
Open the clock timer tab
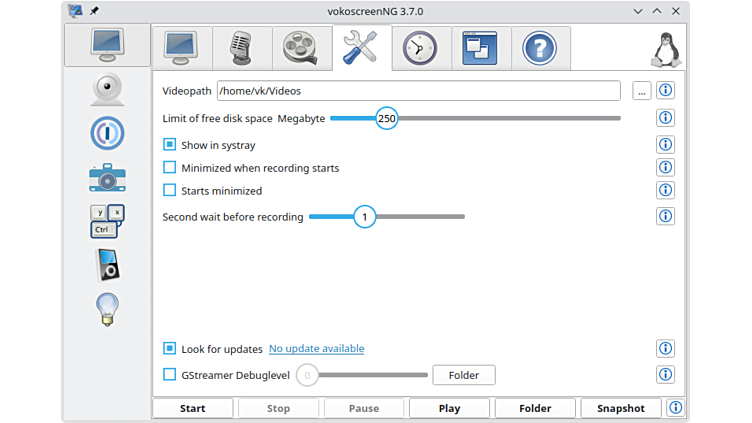coord(421,46)
